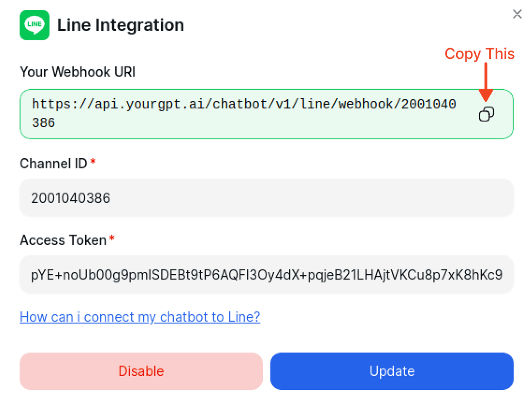Confirm changes with Update
The width and height of the screenshot is (532, 407).
391,371
